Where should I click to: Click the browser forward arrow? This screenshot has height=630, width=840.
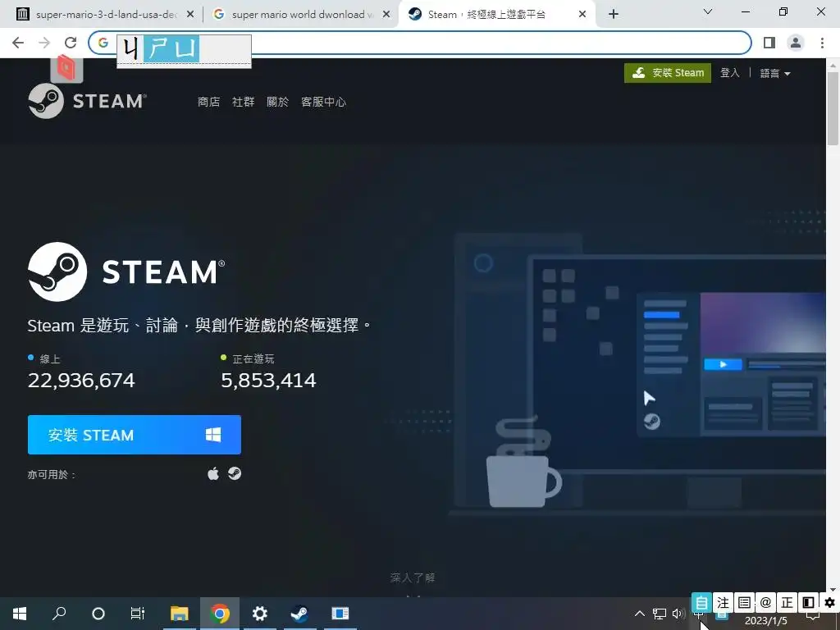44,43
